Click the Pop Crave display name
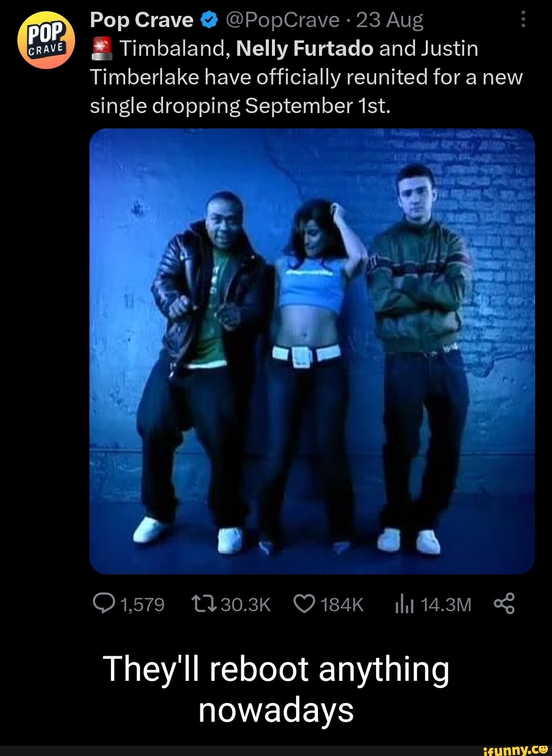 click(142, 20)
